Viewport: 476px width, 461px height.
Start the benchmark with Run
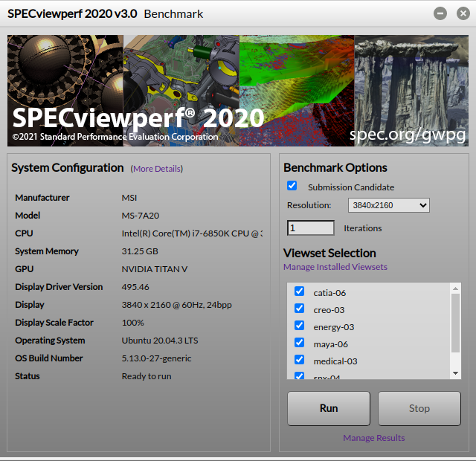tap(329, 408)
